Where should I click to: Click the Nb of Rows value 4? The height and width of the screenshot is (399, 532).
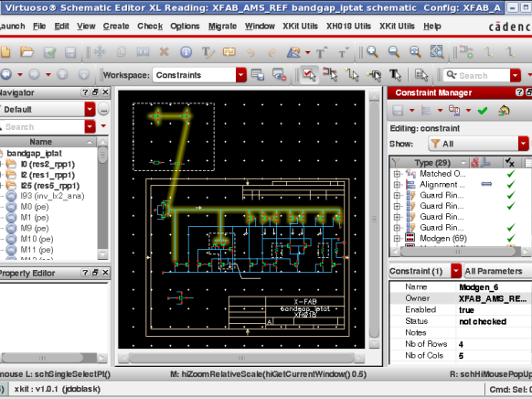[x=461, y=344]
